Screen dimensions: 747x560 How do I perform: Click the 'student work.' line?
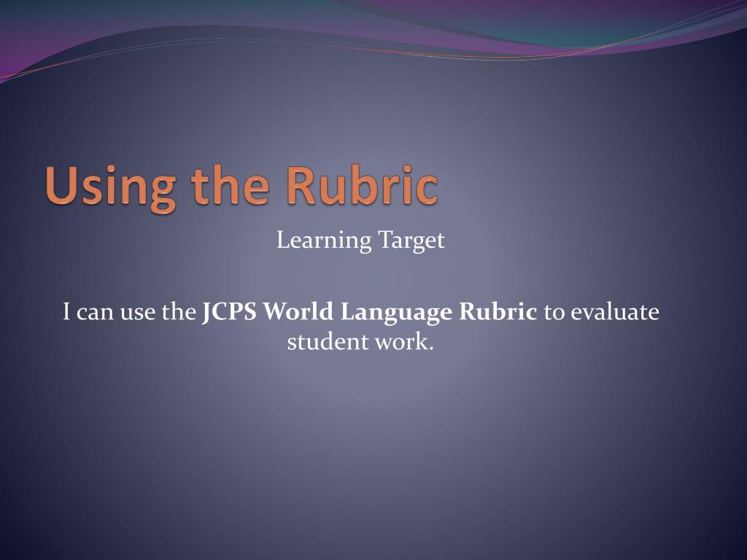[360, 341]
